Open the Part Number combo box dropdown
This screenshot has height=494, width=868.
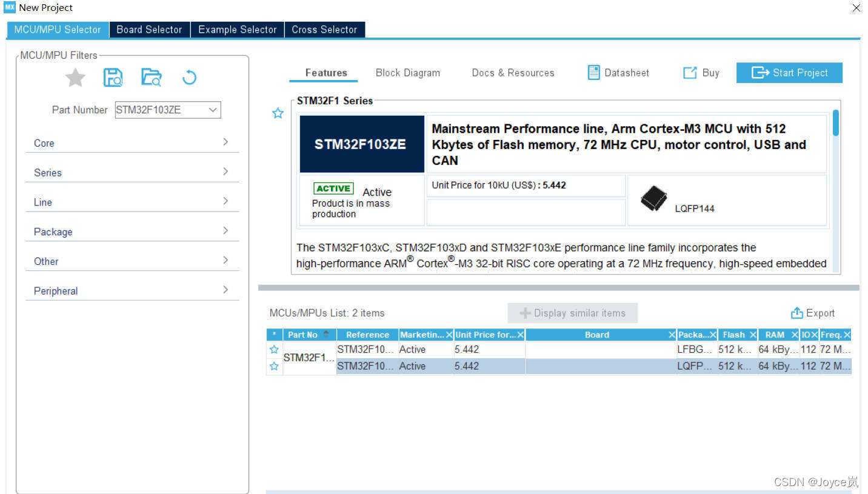213,110
